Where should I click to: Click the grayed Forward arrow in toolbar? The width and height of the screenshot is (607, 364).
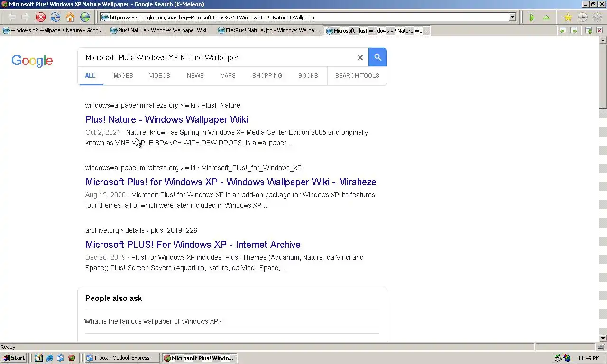(26, 18)
